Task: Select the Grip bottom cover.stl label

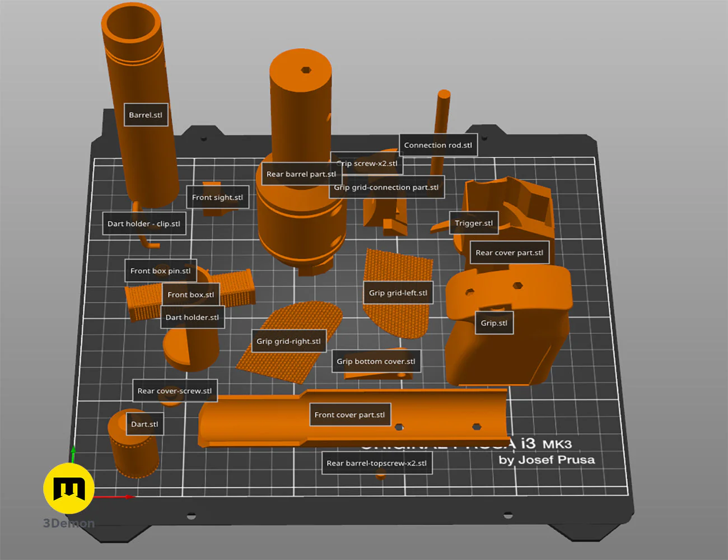Action: (376, 361)
